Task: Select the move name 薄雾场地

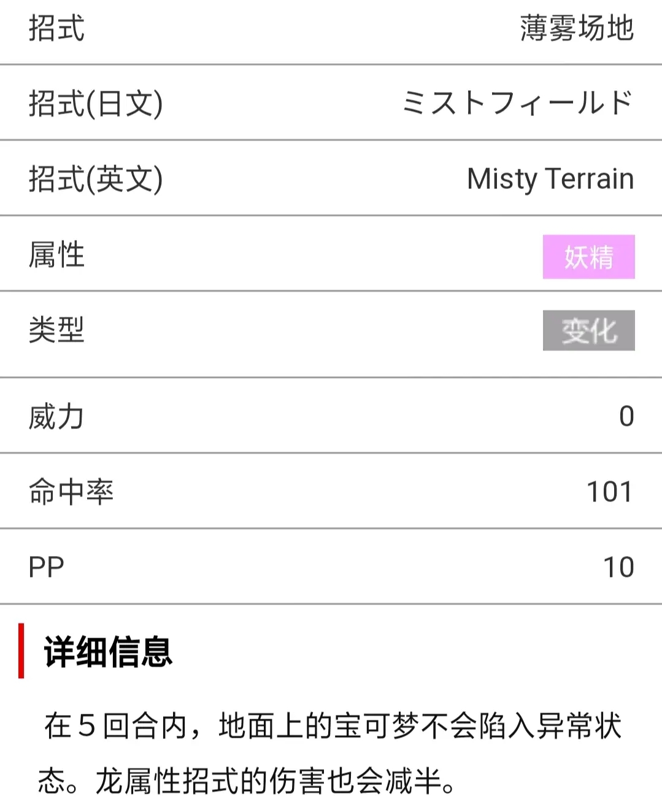Action: point(577,28)
